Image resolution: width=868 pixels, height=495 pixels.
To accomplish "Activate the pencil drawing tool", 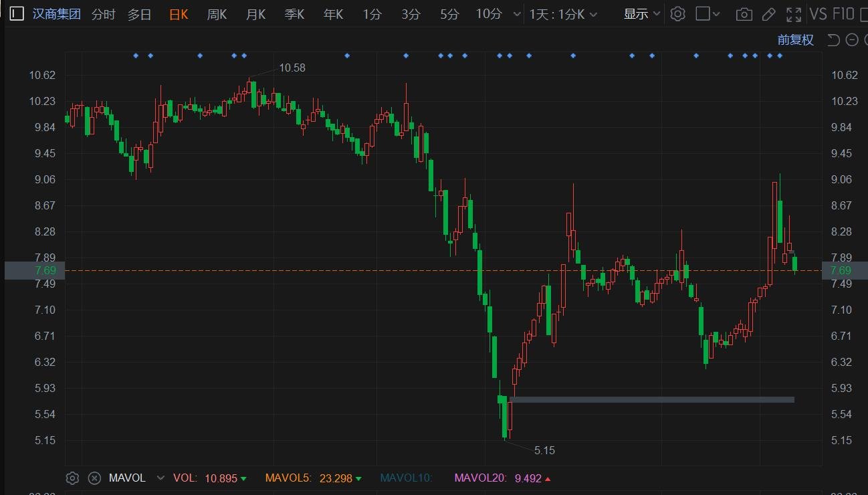I will coord(769,14).
